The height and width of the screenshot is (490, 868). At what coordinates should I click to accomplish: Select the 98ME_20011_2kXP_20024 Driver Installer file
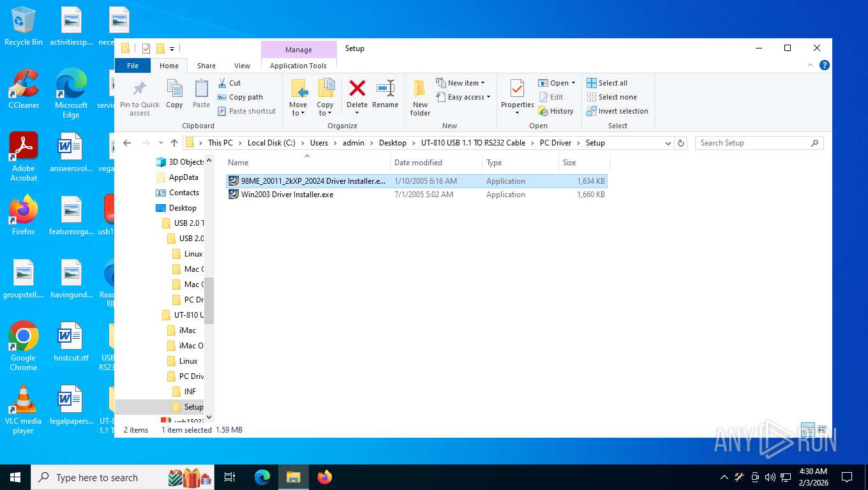point(417,181)
